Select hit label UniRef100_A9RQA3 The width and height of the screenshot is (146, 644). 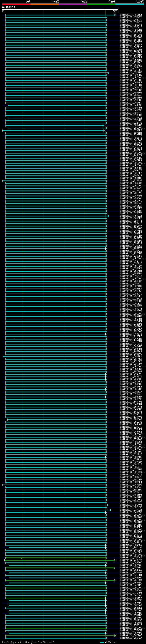(131, 30)
